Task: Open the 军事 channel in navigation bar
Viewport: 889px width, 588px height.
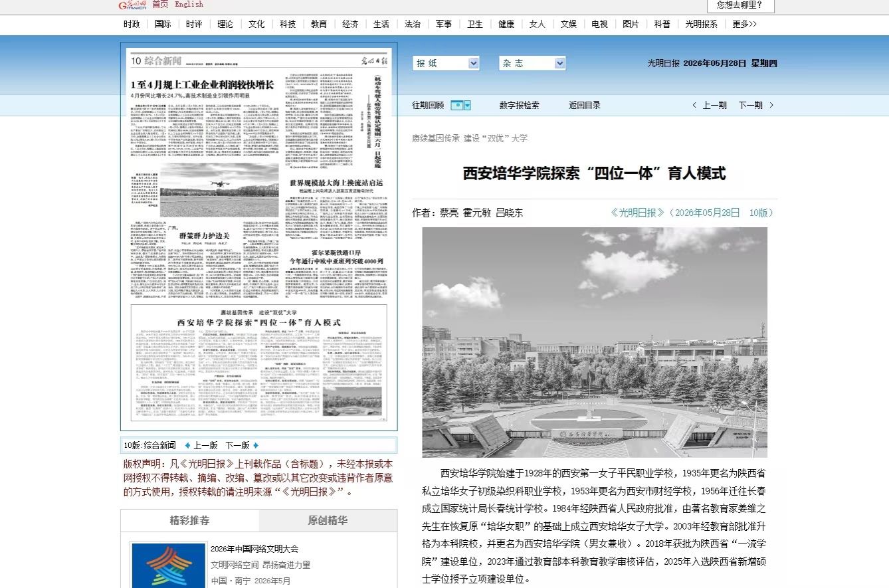Action: [444, 24]
